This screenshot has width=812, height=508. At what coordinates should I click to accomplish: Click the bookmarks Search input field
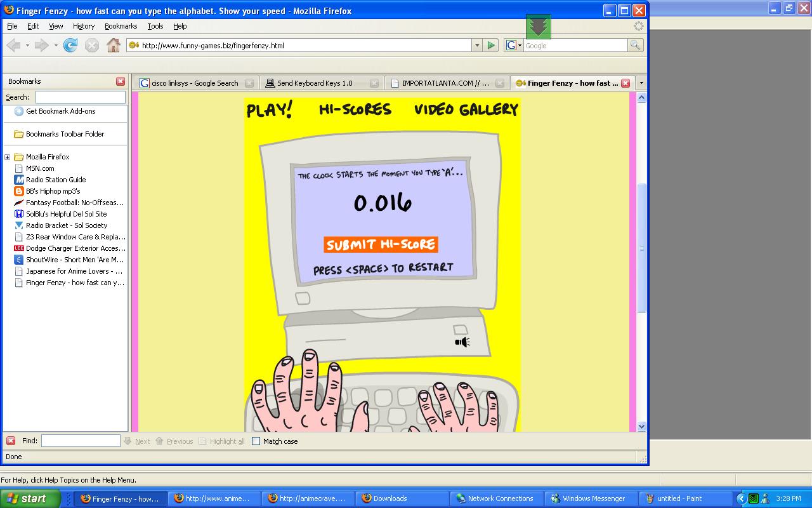click(80, 97)
